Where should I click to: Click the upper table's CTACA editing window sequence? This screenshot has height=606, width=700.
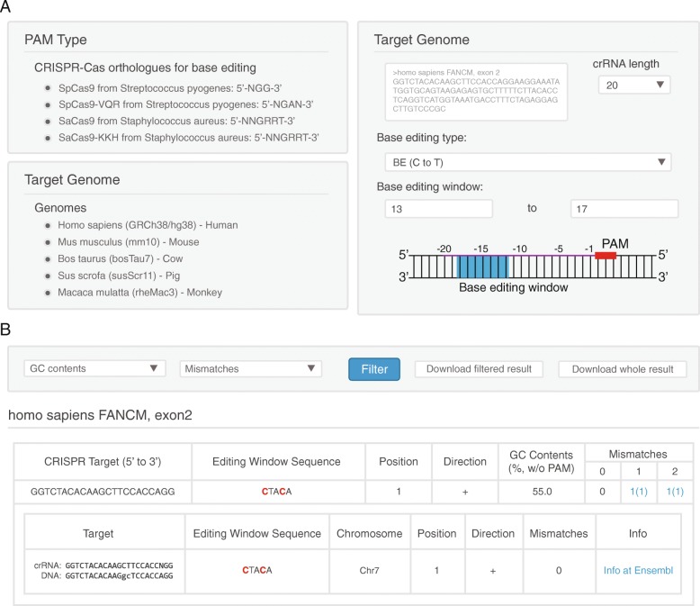pyautogui.click(x=276, y=492)
